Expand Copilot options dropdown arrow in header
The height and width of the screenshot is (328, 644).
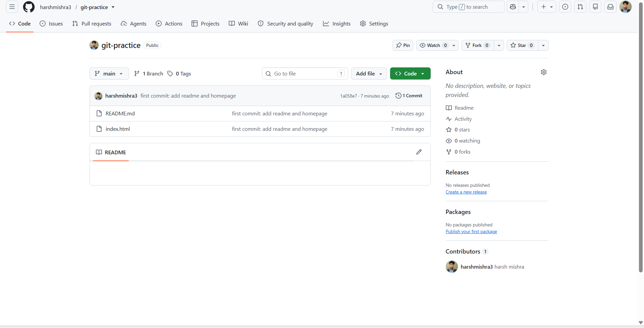tap(524, 7)
